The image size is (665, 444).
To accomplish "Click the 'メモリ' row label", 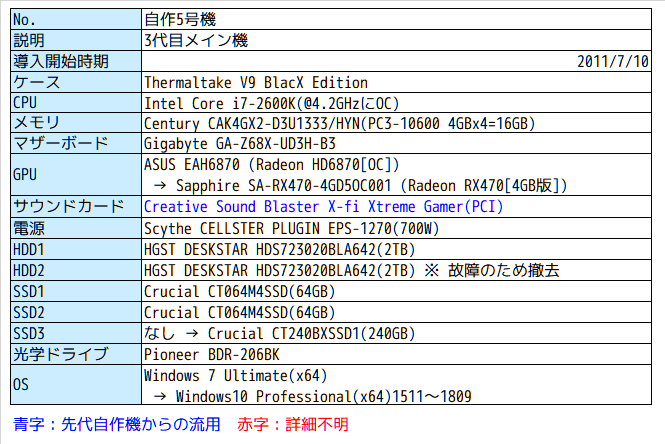I will click(76, 123).
